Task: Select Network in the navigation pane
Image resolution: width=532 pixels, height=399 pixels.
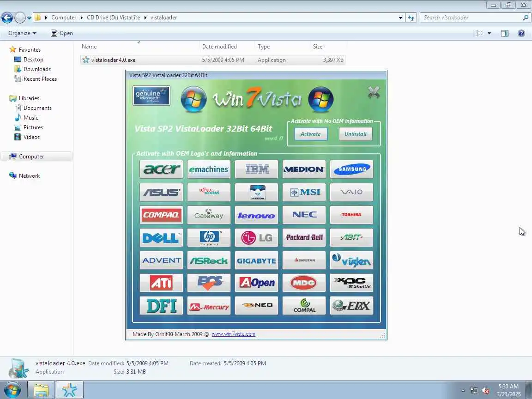Action: (x=29, y=176)
